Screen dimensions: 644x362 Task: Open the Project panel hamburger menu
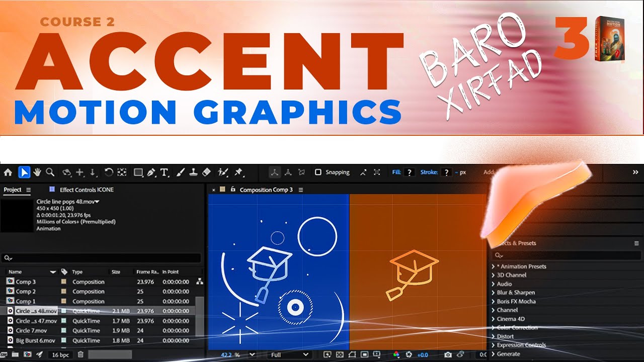click(x=29, y=190)
